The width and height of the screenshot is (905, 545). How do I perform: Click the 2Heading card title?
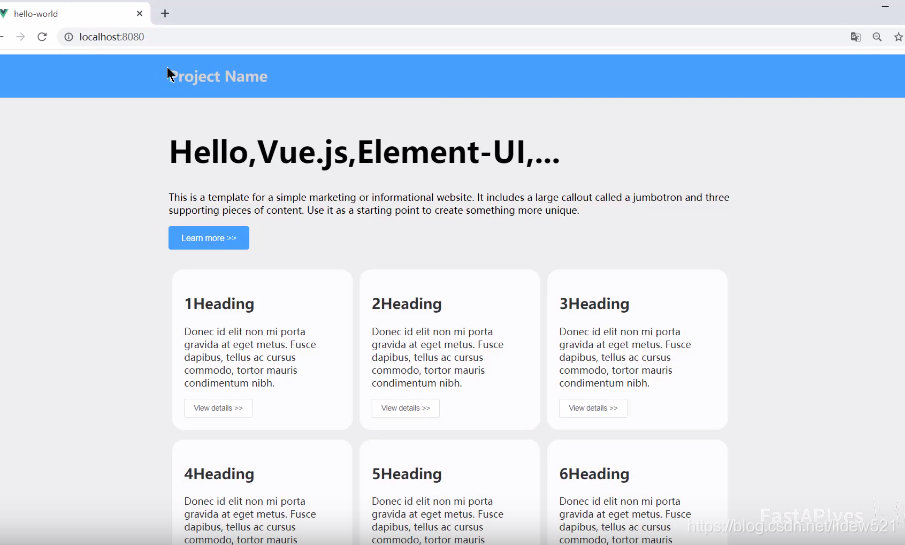click(x=407, y=304)
